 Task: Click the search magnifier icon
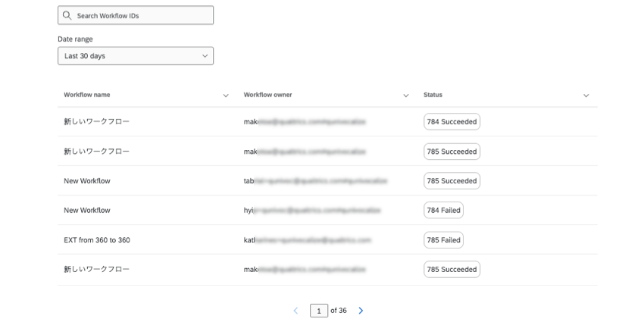point(67,15)
